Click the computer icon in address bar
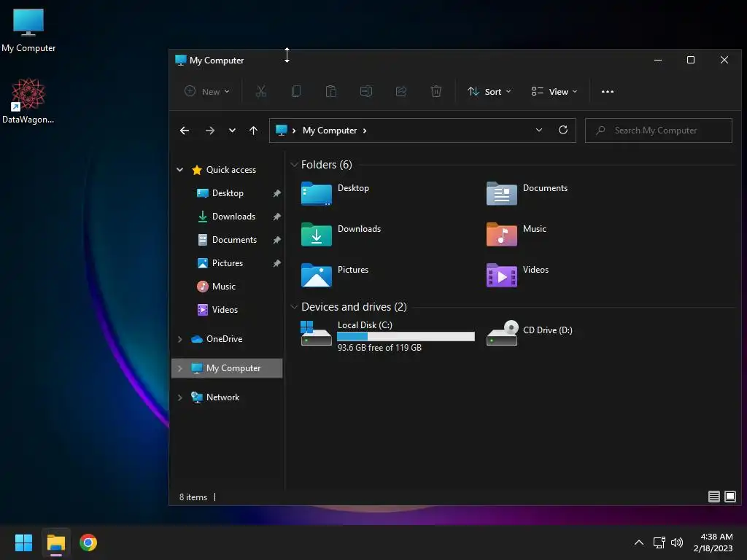The image size is (747, 560). 282,130
